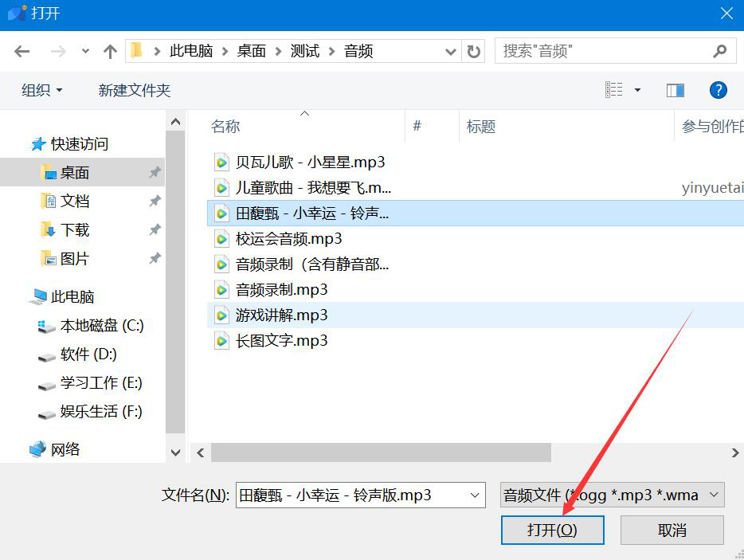This screenshot has width=744, height=560.
Task: Click the horizontal scrollbar thumb
Action: click(x=381, y=452)
